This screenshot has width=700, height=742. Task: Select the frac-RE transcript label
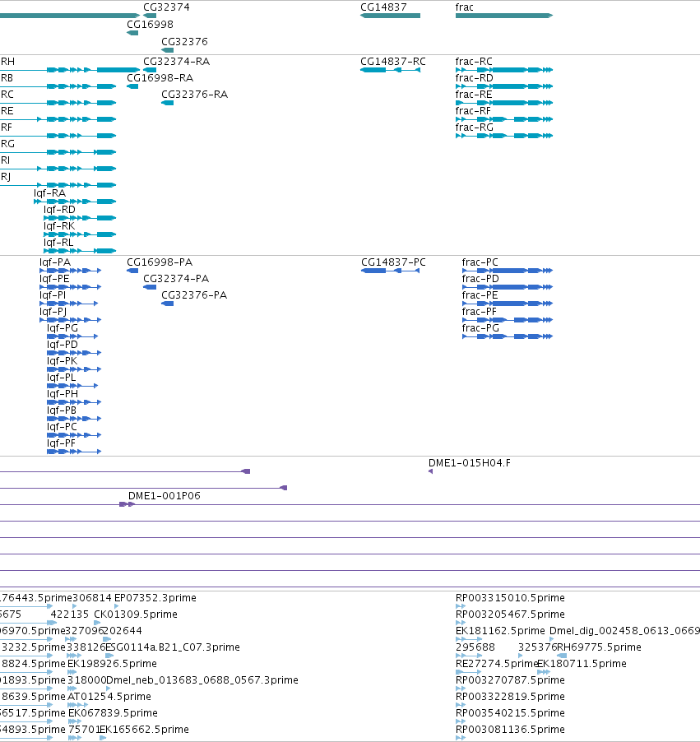(x=474, y=94)
